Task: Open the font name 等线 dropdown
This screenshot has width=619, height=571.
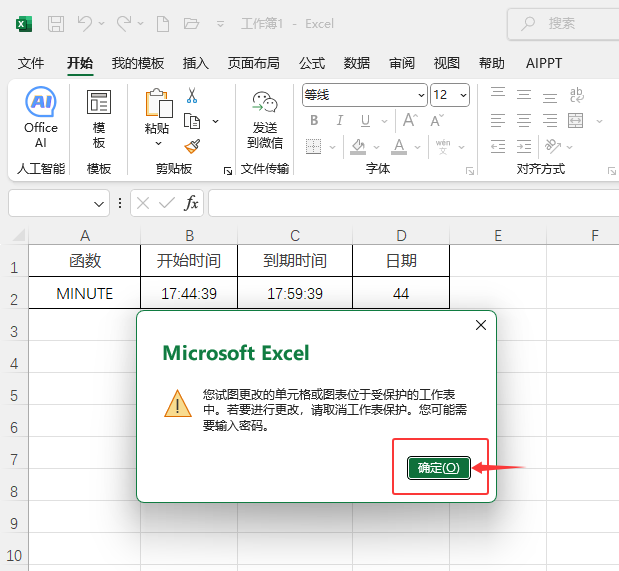Action: (x=421, y=95)
